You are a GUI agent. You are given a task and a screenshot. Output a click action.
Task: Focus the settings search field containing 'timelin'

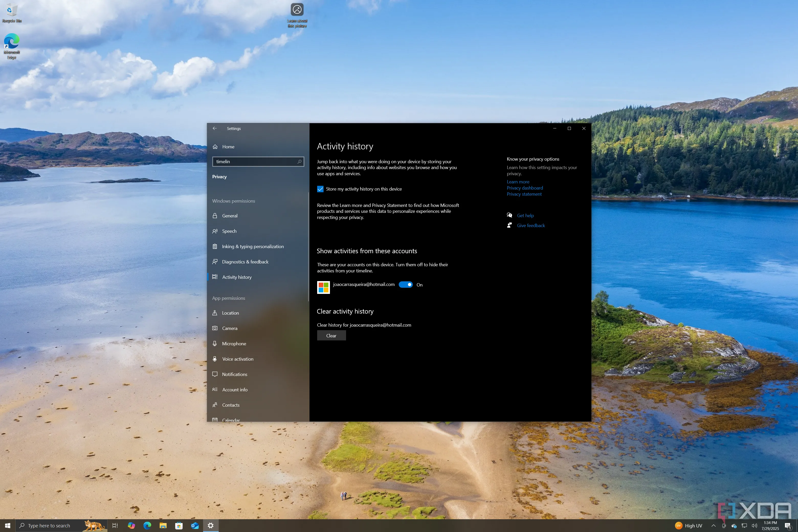pyautogui.click(x=258, y=161)
